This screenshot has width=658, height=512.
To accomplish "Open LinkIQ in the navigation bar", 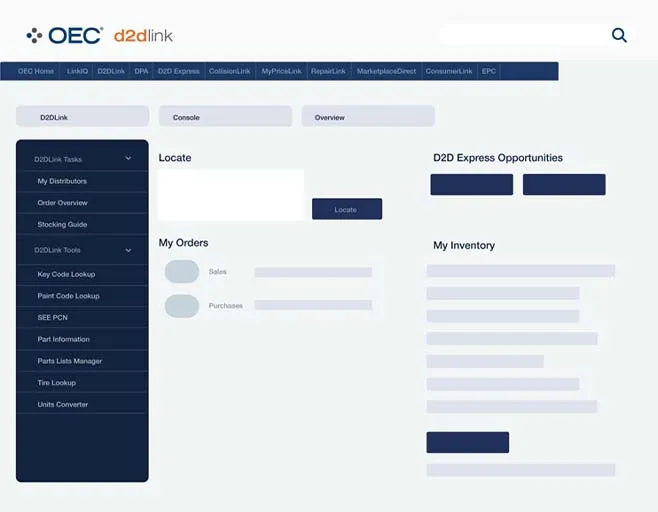I will (77, 71).
